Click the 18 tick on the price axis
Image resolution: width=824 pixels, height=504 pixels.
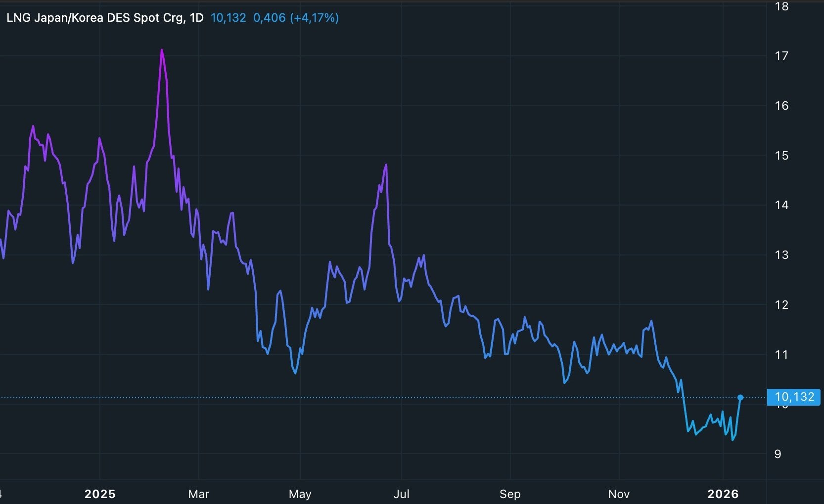pos(781,6)
